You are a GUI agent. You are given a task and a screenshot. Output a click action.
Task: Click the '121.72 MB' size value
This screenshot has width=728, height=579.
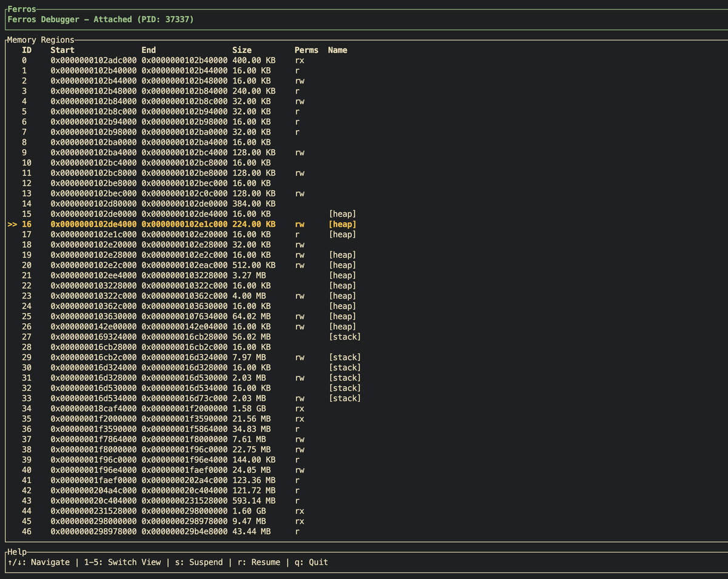point(254,490)
